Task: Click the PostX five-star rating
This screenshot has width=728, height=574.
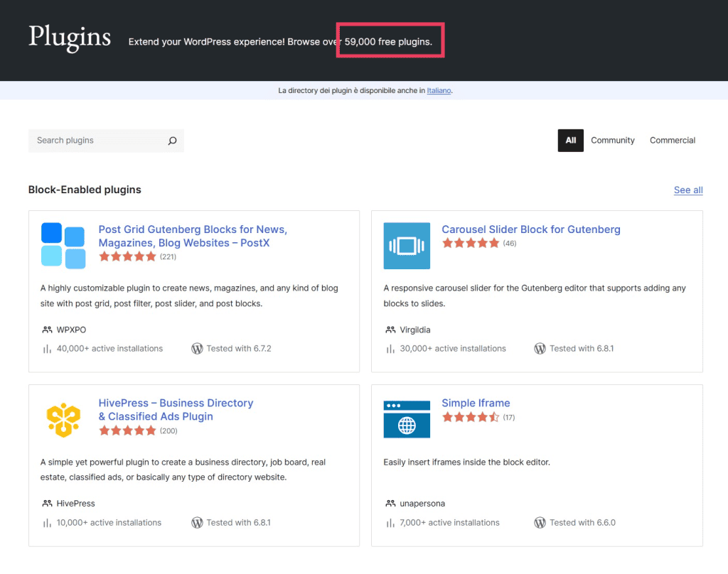Action: (127, 256)
